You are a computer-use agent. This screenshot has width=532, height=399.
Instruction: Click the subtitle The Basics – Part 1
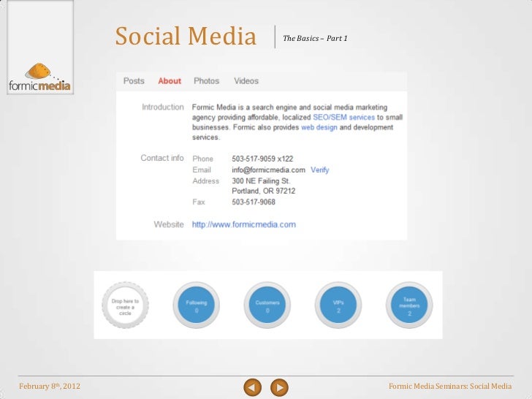point(315,38)
